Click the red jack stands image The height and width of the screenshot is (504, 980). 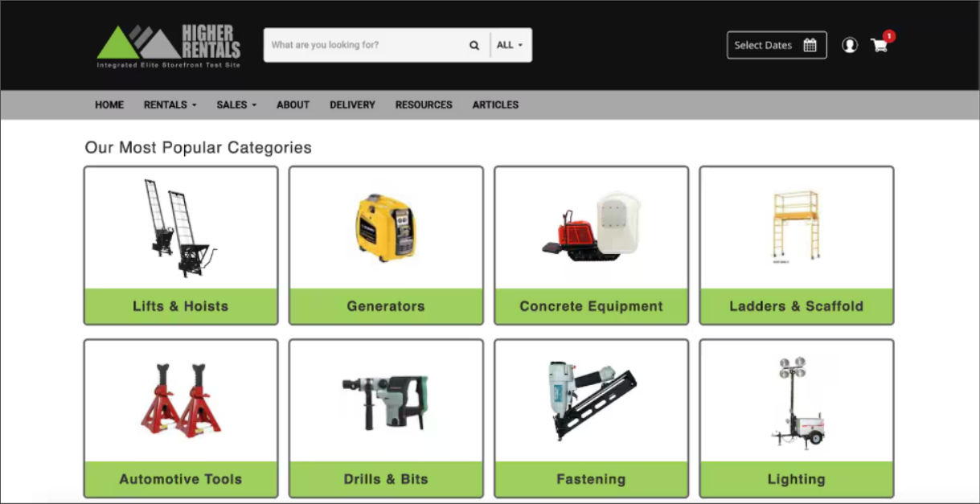(181, 400)
